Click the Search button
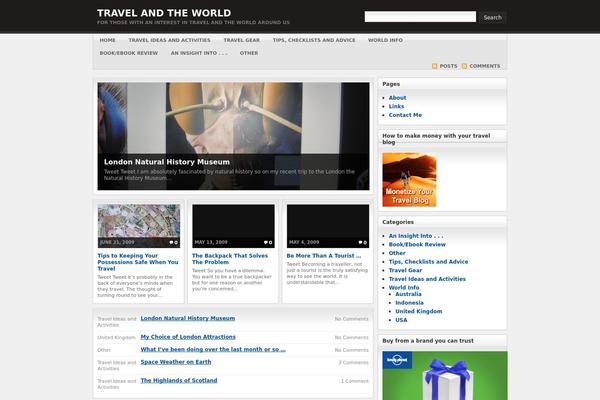The width and height of the screenshot is (600, 400). [x=492, y=17]
